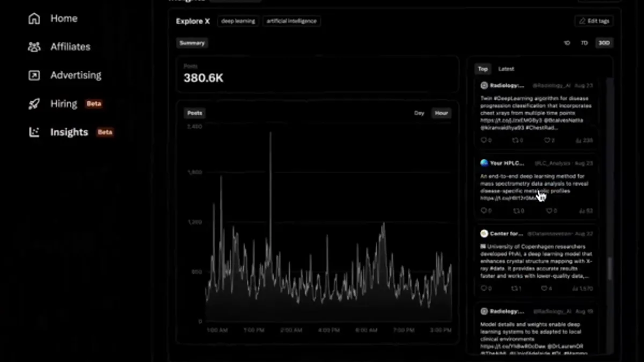This screenshot has width=644, height=362.
Task: Like the Twin #DeepLearning post
Action: pos(547,140)
